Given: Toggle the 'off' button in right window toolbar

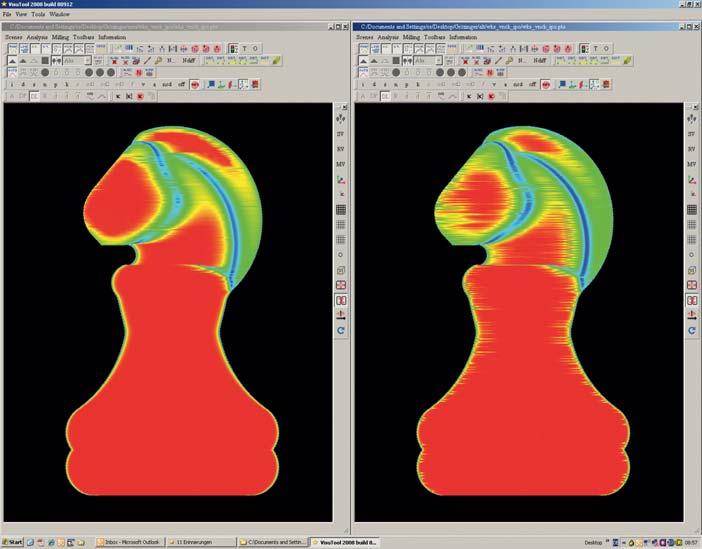Looking at the screenshot, I should (532, 84).
